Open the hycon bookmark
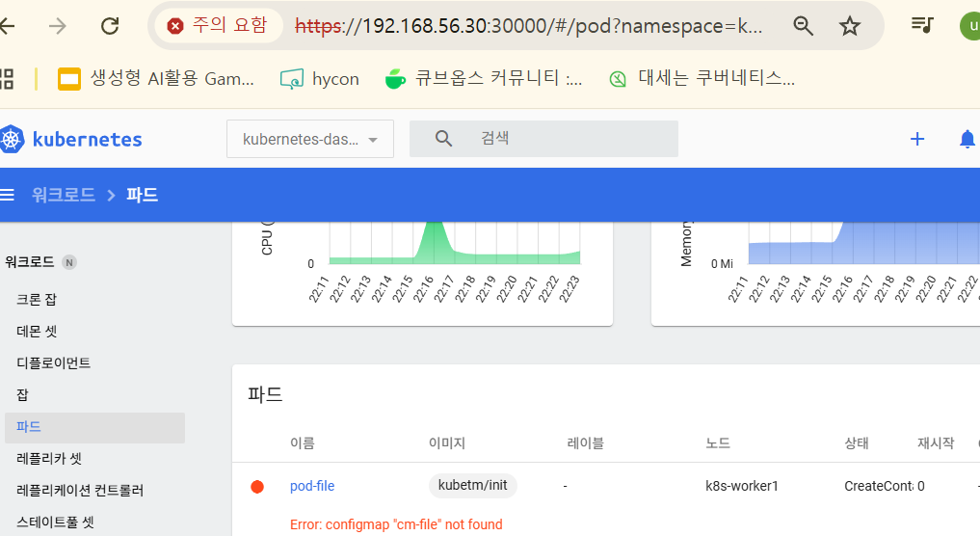This screenshot has height=536, width=980. coord(319,79)
